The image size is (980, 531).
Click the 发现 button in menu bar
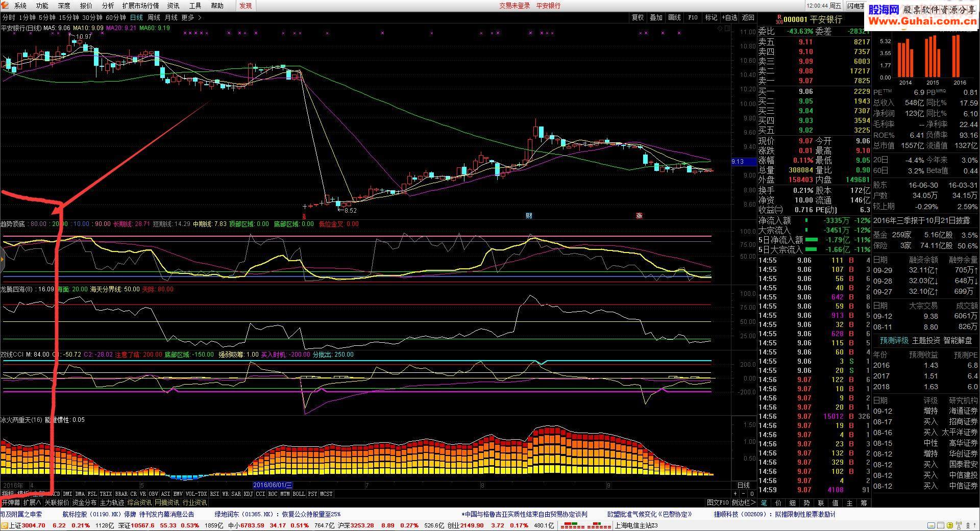[246, 6]
